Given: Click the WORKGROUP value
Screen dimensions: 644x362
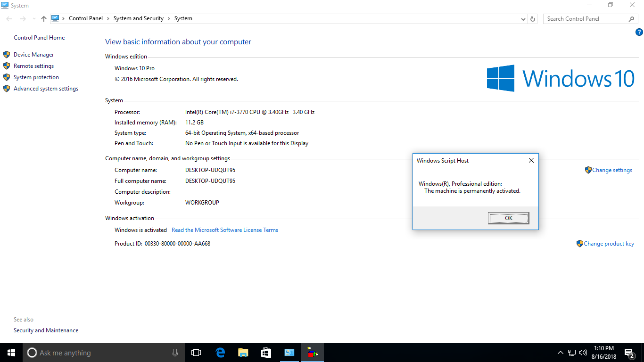Looking at the screenshot, I should click(x=202, y=203).
